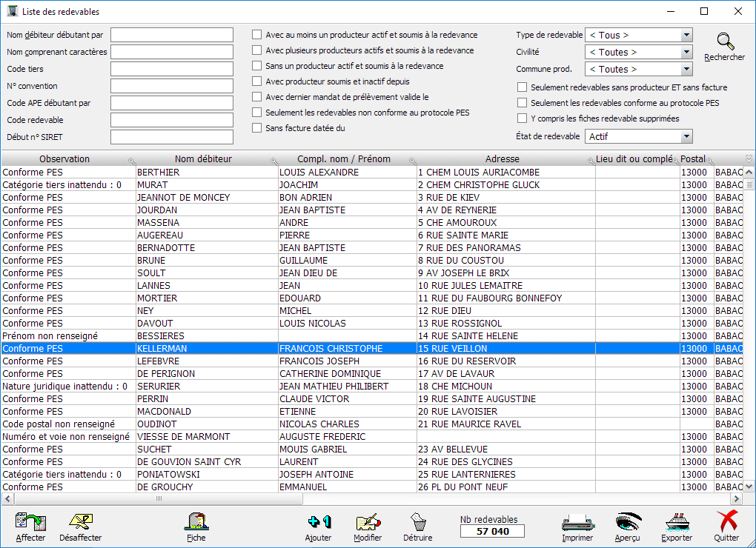Click the Exporter ship icon

tap(677, 522)
